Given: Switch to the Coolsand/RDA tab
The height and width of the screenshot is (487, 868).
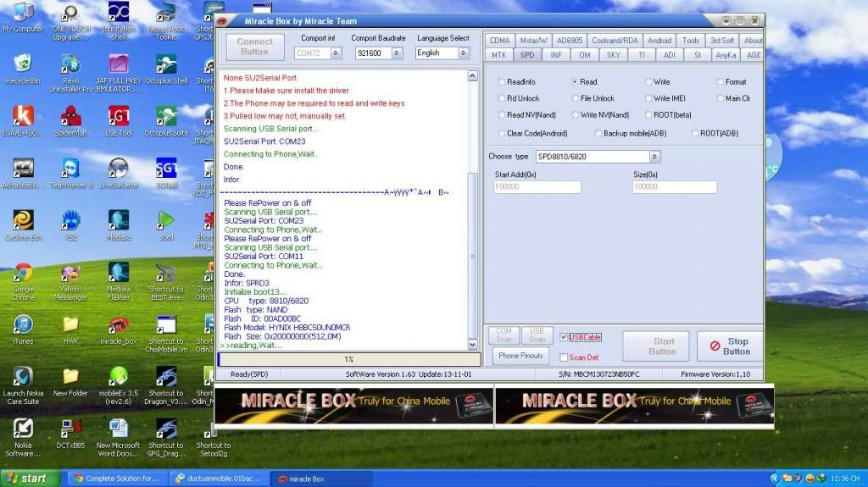Looking at the screenshot, I should click(x=615, y=41).
